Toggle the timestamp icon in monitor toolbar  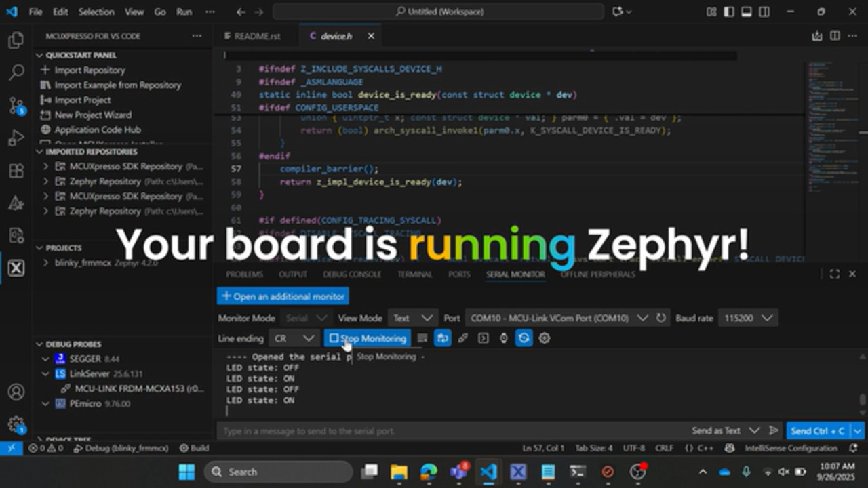coord(503,338)
